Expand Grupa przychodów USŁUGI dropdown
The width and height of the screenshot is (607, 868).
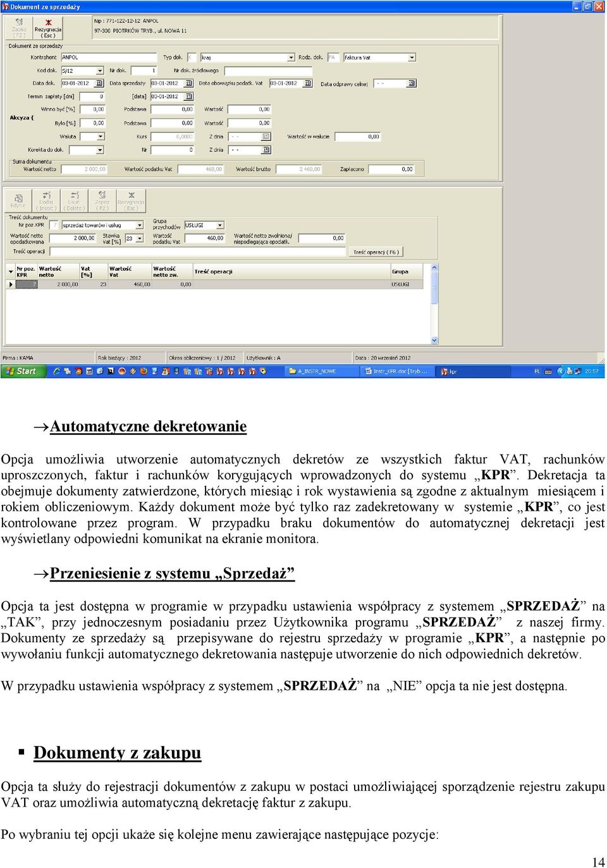point(220,225)
